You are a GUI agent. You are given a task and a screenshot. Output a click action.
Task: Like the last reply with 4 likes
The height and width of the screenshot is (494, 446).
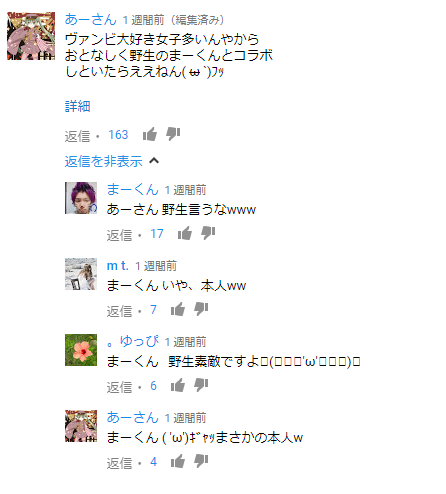tap(178, 461)
